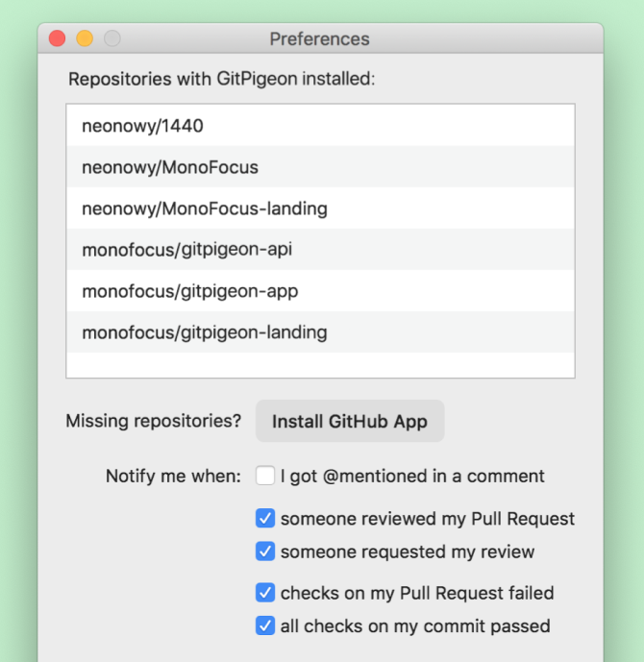Uncheck someone reviewed my Pull Request

[265, 518]
